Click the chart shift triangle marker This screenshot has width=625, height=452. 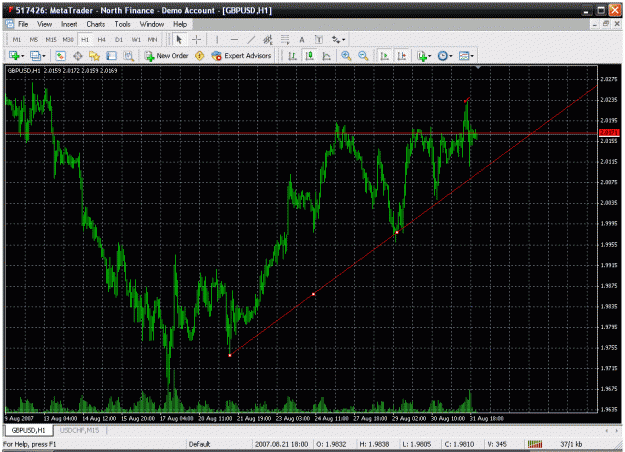478,68
